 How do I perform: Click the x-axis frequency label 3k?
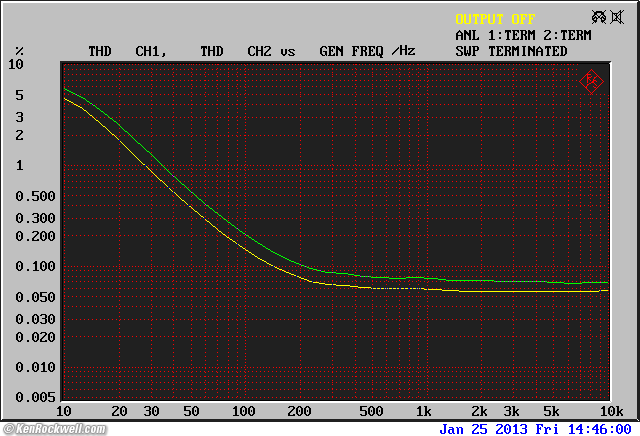(511, 411)
